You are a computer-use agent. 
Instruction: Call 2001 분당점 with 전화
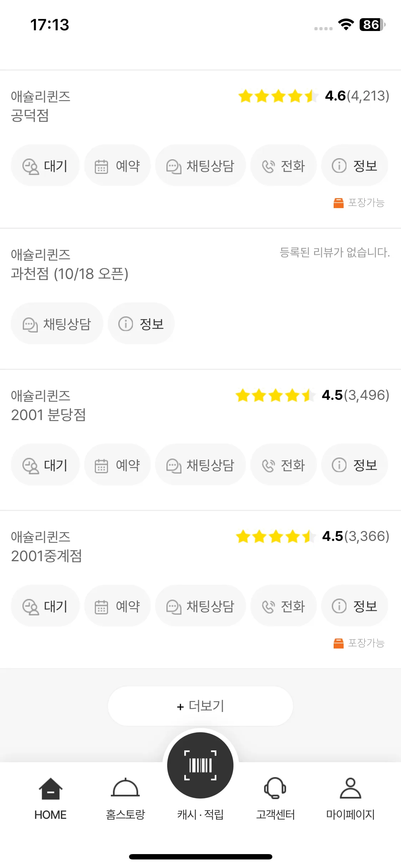point(283,465)
